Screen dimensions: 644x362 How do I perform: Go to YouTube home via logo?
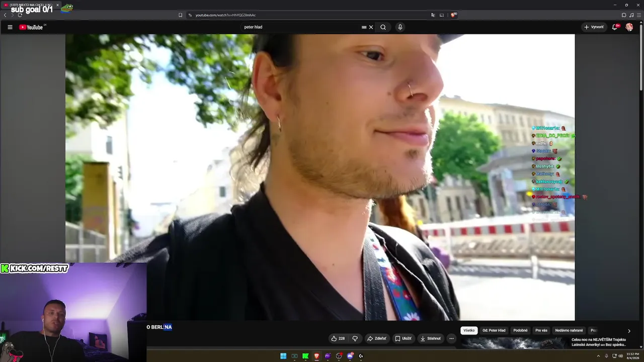[x=31, y=27]
